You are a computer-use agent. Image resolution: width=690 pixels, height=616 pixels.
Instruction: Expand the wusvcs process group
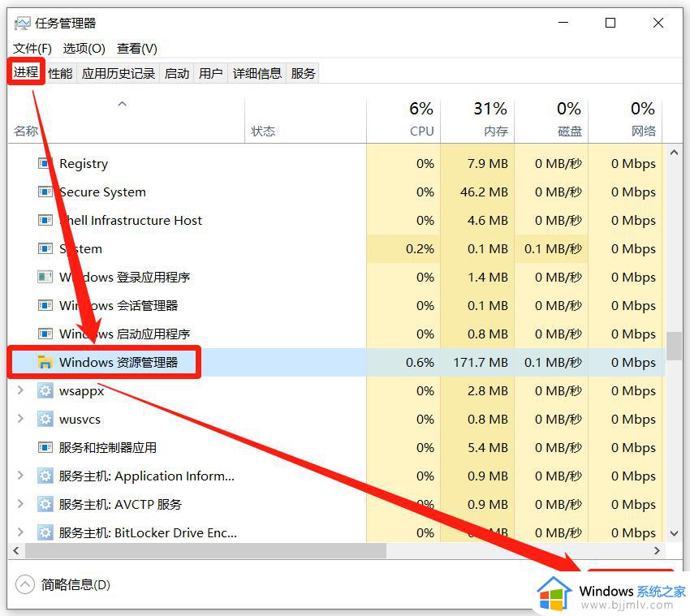point(20,419)
